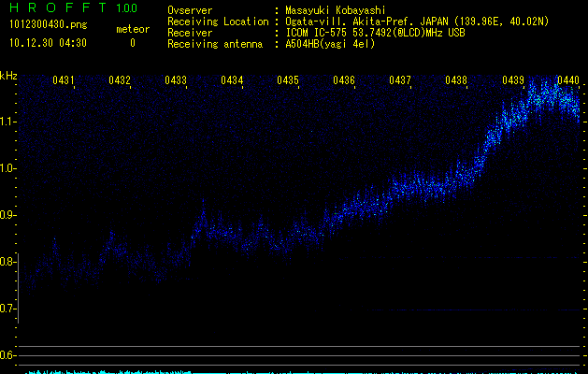Screen dimensions: 588x374
Task: Select the 0.9 frequency axis label
Action: [x=8, y=215]
